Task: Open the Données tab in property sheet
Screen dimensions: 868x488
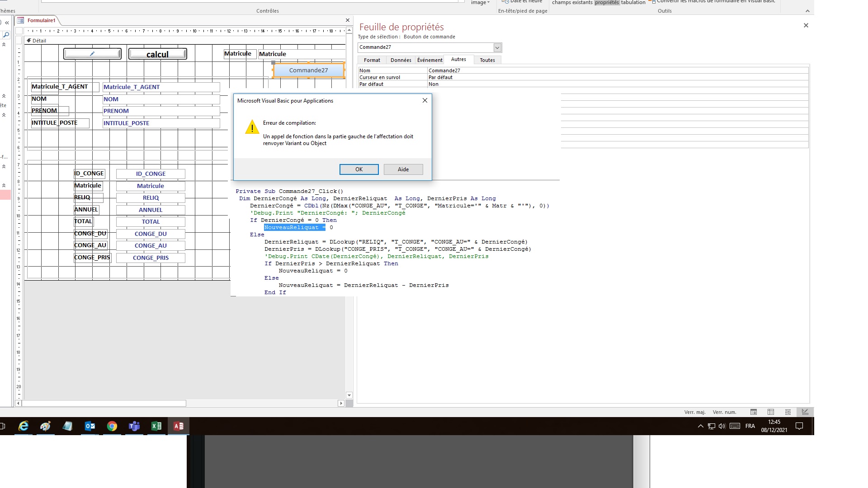Action: point(401,60)
